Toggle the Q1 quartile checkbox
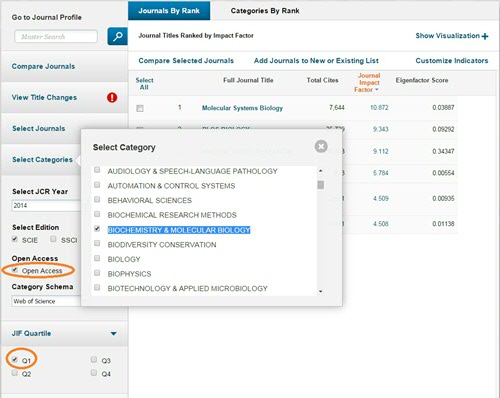The image size is (500, 398). (x=15, y=359)
